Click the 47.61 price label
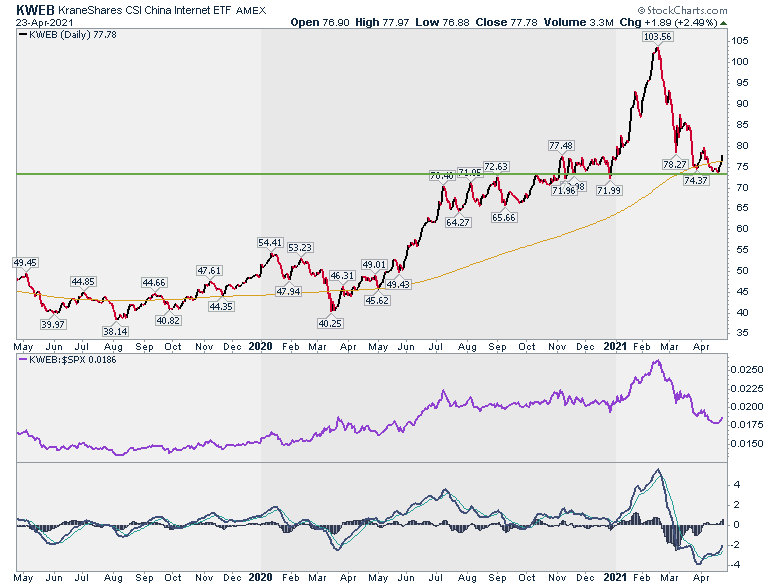 (209, 271)
